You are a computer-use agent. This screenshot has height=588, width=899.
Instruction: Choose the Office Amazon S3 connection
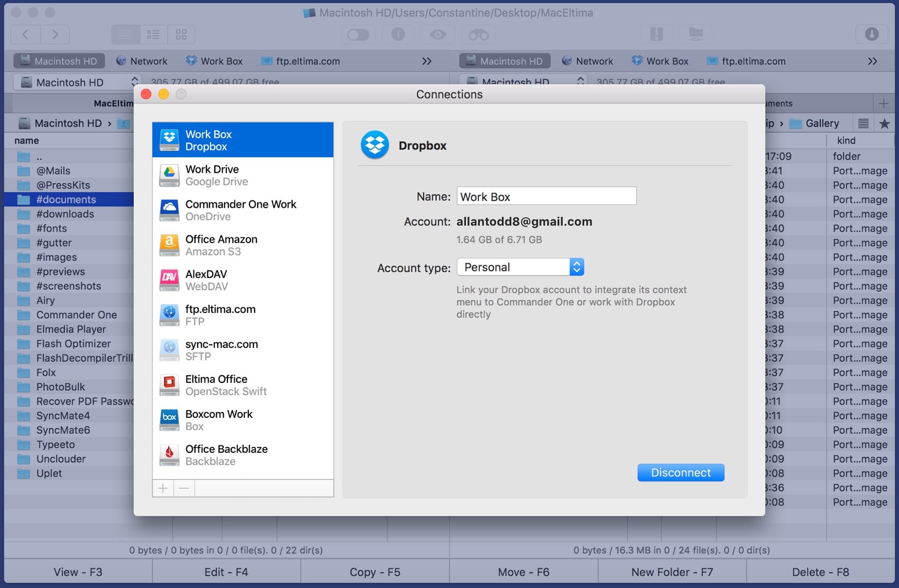tap(243, 245)
